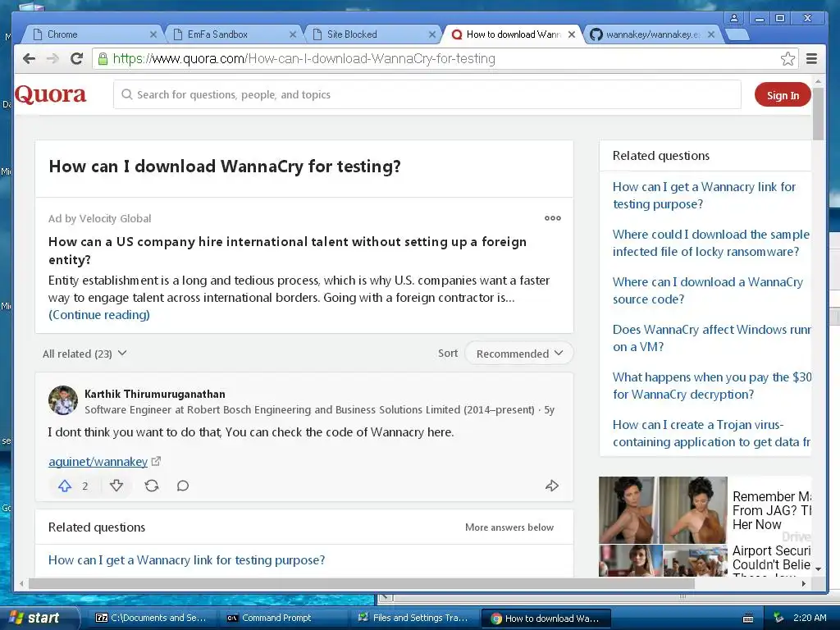Go back with the browser back arrow
Screen dimensions: 840x630
pyautogui.click(x=29, y=58)
